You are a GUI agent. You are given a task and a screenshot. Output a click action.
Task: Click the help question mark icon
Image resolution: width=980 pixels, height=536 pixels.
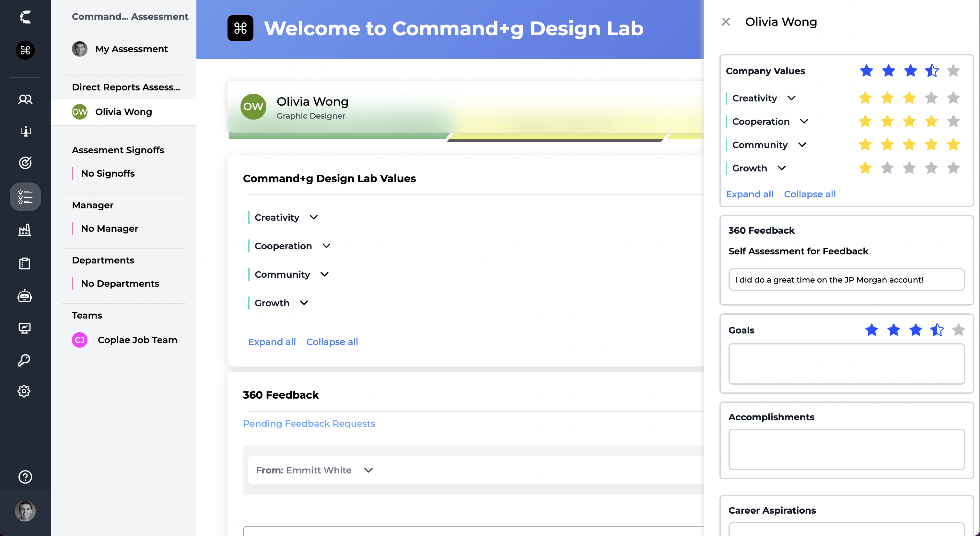(25, 477)
